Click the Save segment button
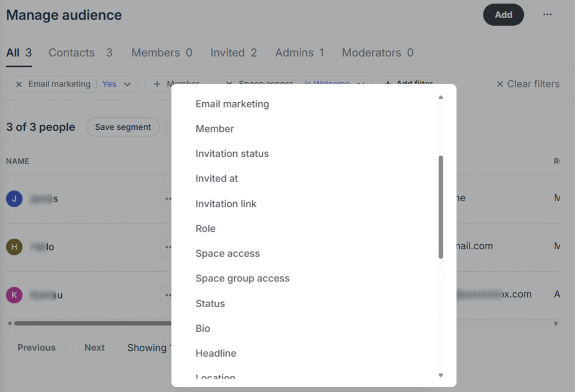The height and width of the screenshot is (392, 575). [122, 127]
